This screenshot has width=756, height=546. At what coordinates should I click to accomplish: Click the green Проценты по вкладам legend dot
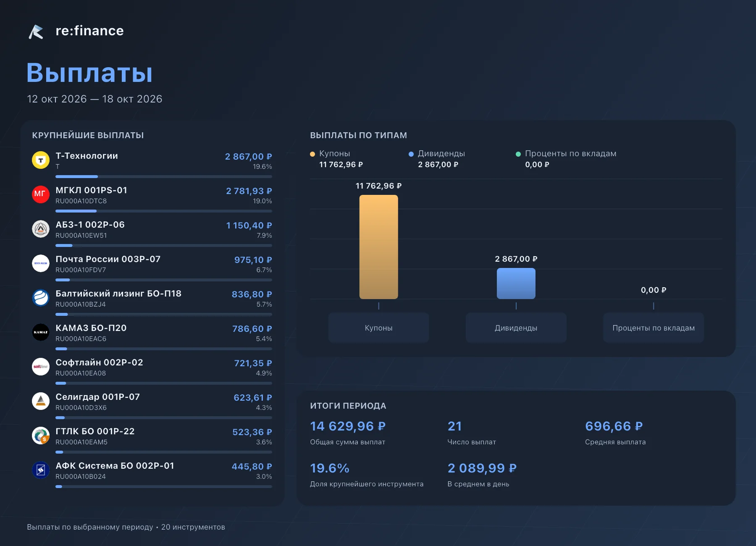click(518, 154)
